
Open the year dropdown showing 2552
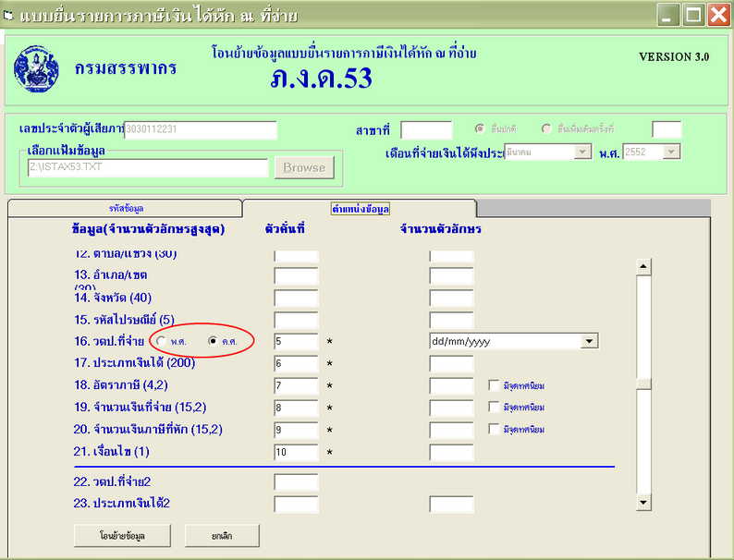671,152
